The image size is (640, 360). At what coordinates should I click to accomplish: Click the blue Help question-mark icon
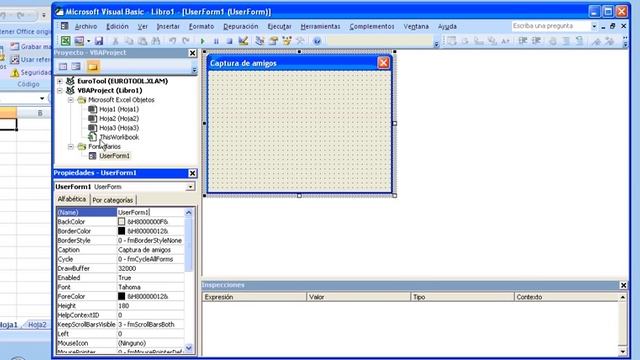point(317,41)
